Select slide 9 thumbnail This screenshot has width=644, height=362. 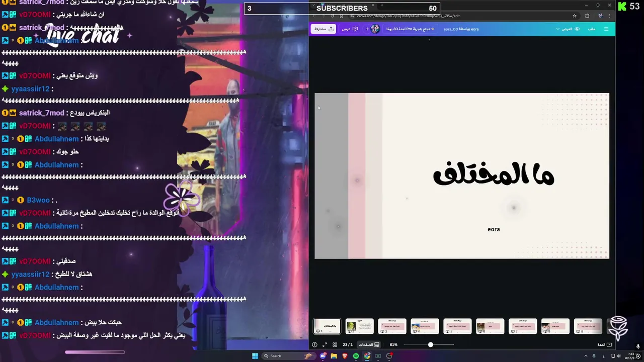click(588, 326)
